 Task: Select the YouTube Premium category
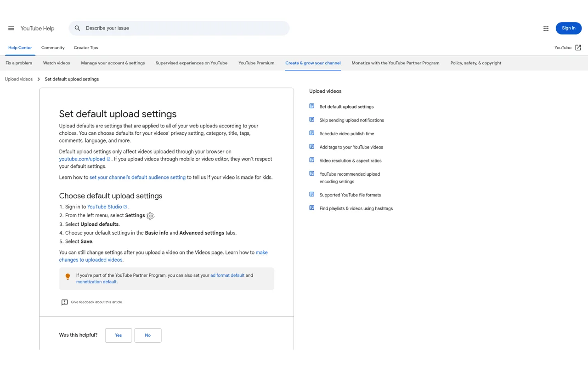click(x=256, y=63)
